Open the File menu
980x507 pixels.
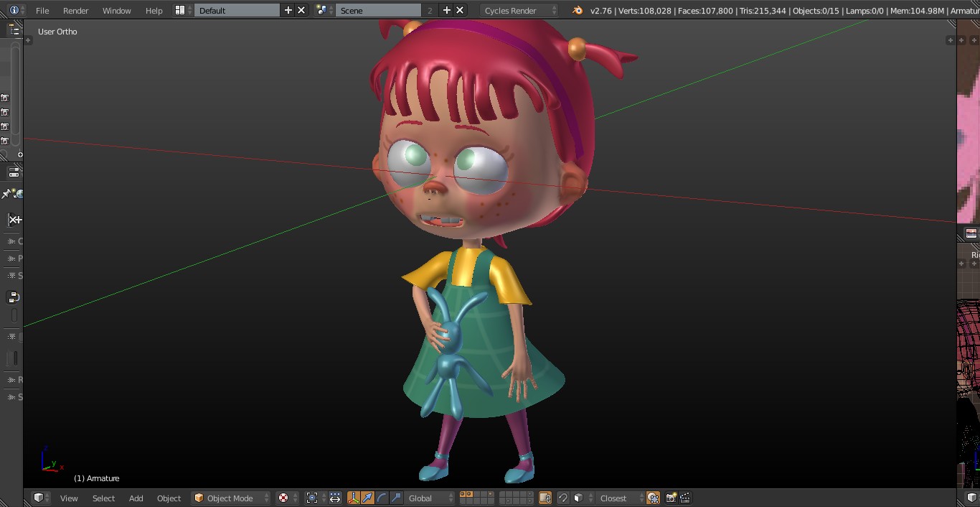click(x=42, y=10)
